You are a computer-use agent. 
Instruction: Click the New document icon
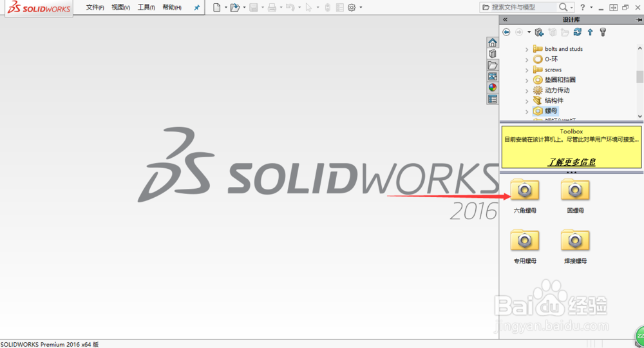(x=217, y=7)
